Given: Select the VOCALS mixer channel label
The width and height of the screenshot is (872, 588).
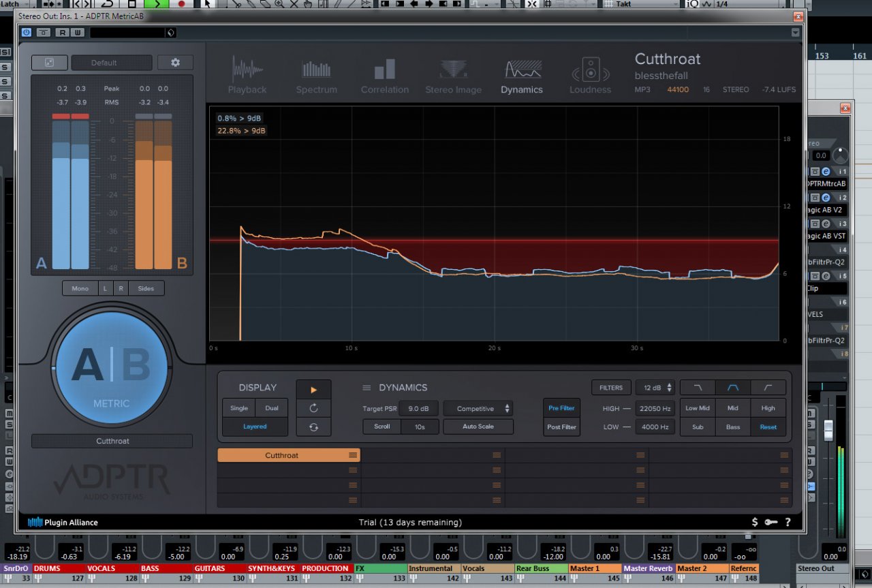Looking at the screenshot, I should (x=112, y=568).
